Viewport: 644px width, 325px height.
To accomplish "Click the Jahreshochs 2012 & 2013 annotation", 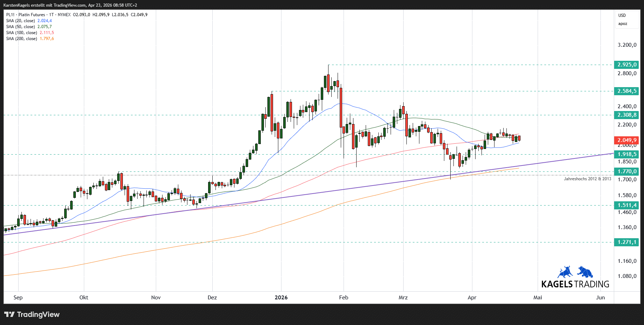I will point(587,179).
